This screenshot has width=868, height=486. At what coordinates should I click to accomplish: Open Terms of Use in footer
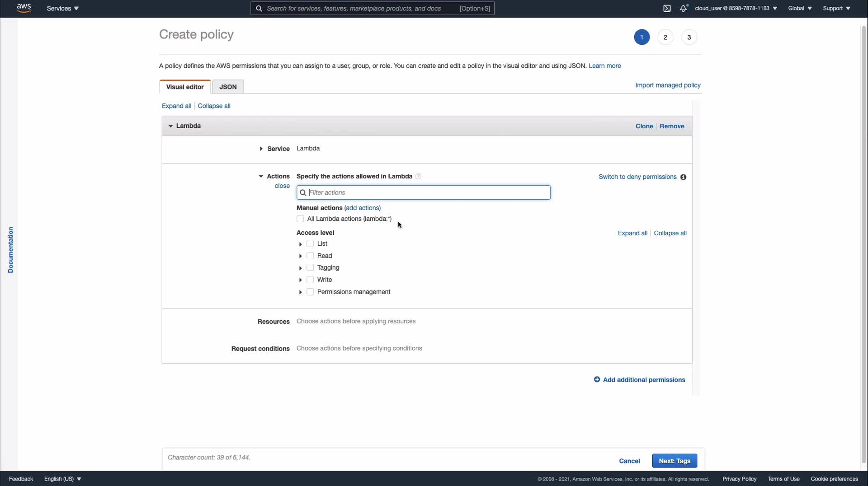(783, 479)
